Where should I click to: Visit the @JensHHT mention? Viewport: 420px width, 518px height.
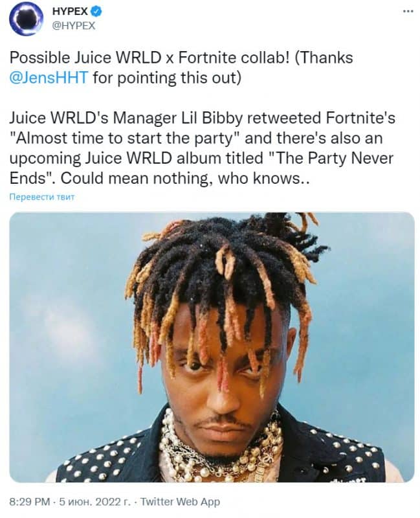pyautogui.click(x=49, y=78)
